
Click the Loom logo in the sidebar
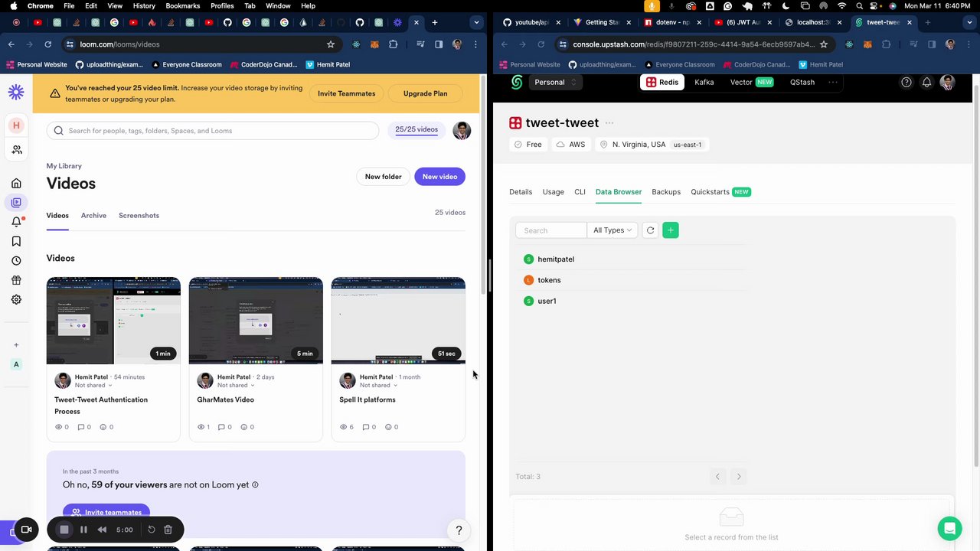tap(16, 93)
